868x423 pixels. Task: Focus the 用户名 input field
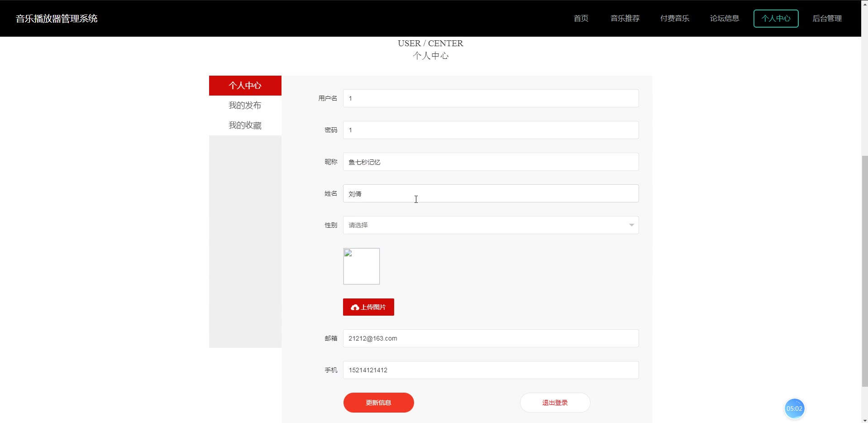491,98
